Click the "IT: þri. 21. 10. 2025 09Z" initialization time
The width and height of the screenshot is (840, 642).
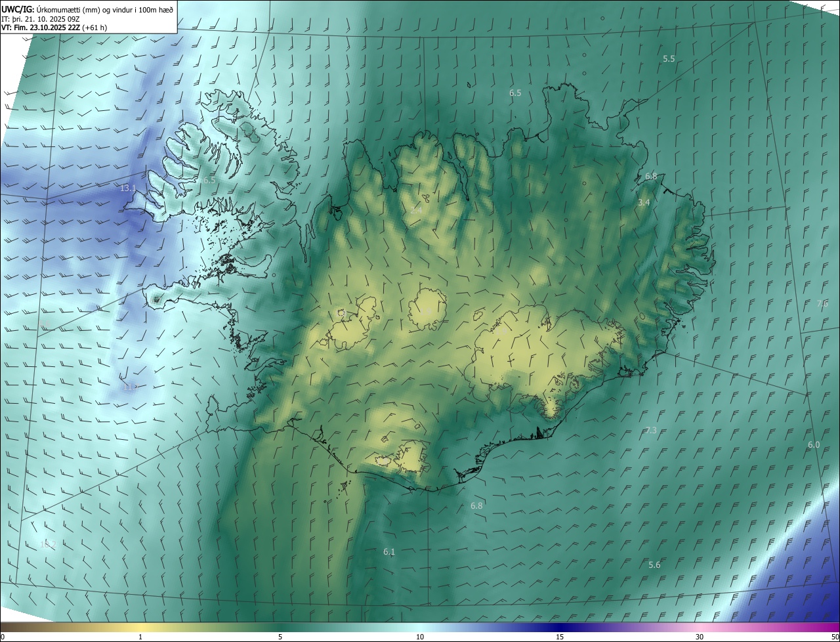tap(41, 18)
